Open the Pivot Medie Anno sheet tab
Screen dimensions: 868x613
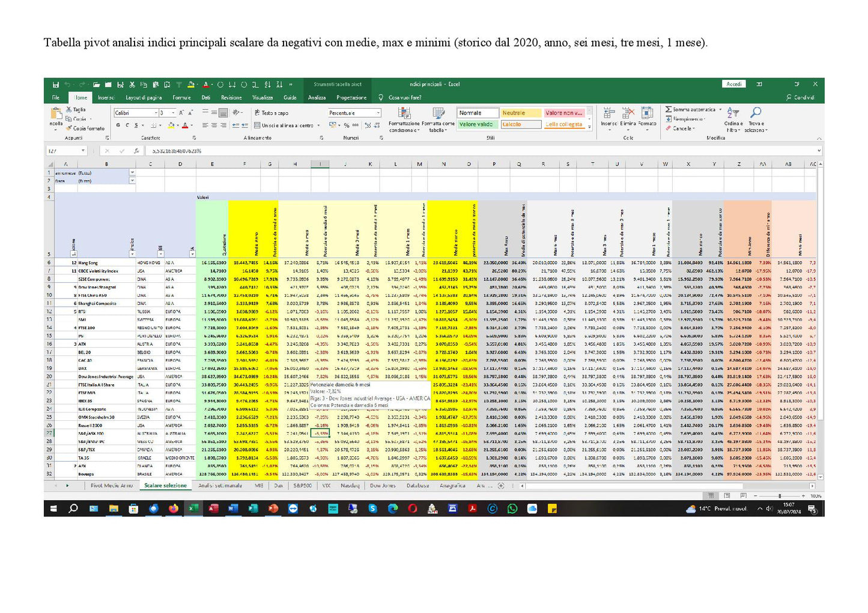(x=112, y=486)
